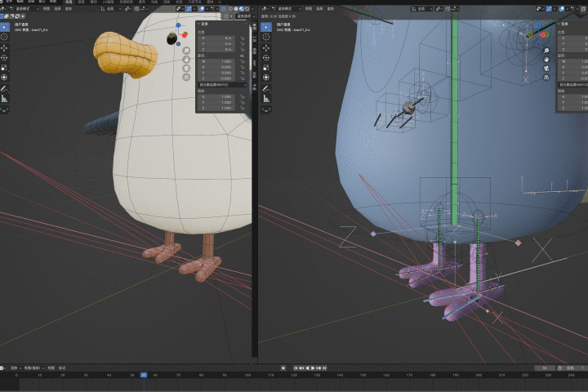Open editor type menu in left viewport header
Screen dimensions: 588x392
coord(3,9)
